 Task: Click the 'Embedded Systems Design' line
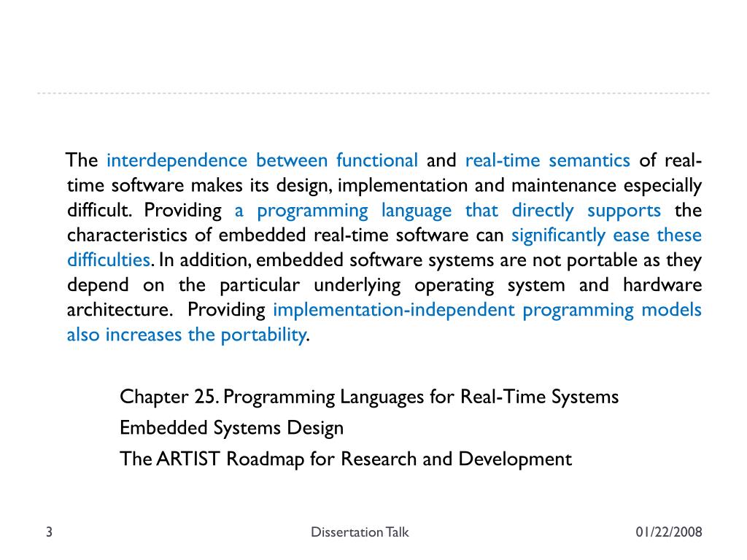(231, 428)
